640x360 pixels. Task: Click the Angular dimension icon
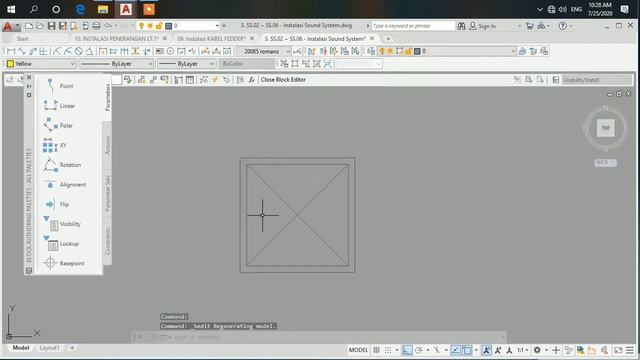[89, 51]
